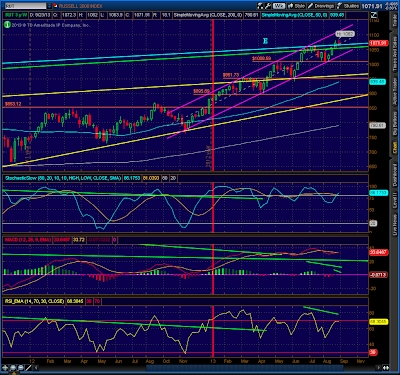400x375 pixels.
Task: Open the symbol dropdown arrow beside RUT
Action: (49, 6)
